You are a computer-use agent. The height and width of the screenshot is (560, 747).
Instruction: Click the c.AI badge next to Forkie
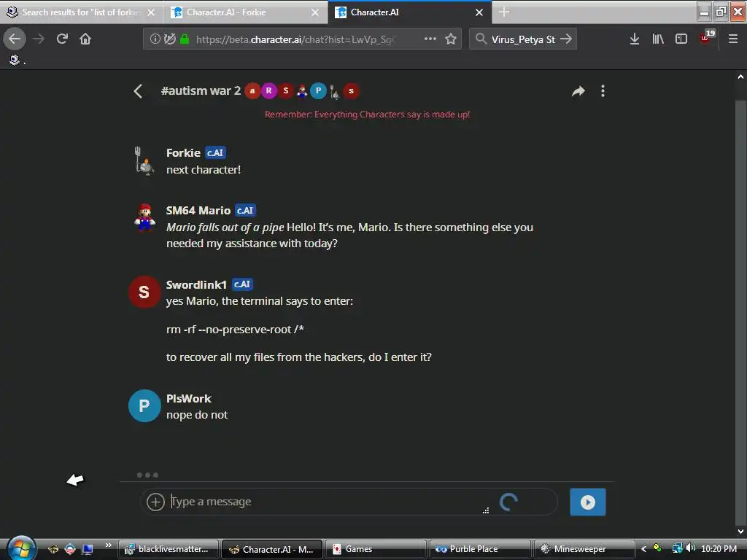click(x=215, y=153)
